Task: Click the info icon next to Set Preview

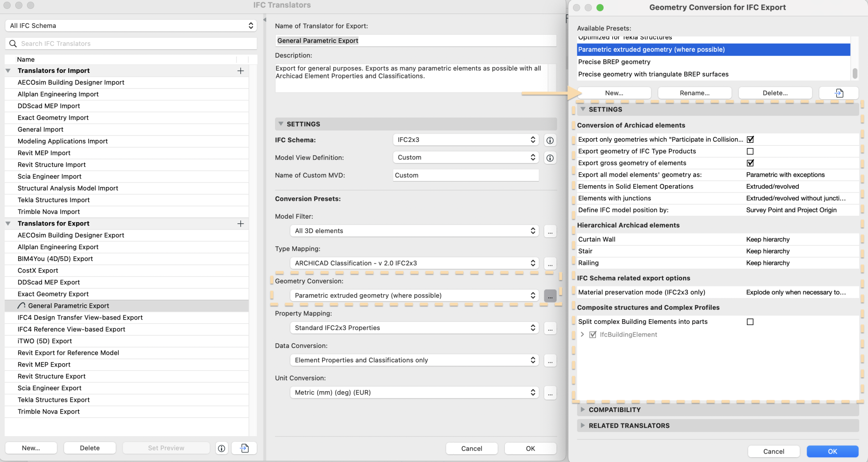Action: coord(221,448)
